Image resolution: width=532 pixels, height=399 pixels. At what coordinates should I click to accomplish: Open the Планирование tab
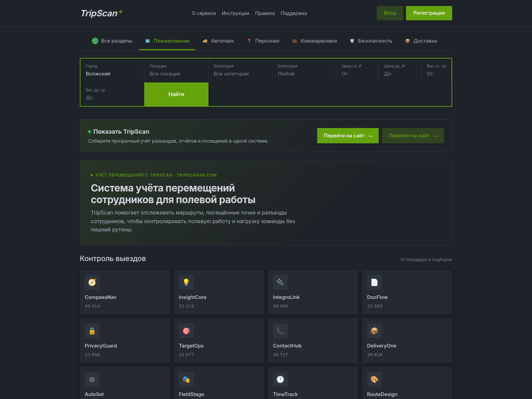coord(167,41)
